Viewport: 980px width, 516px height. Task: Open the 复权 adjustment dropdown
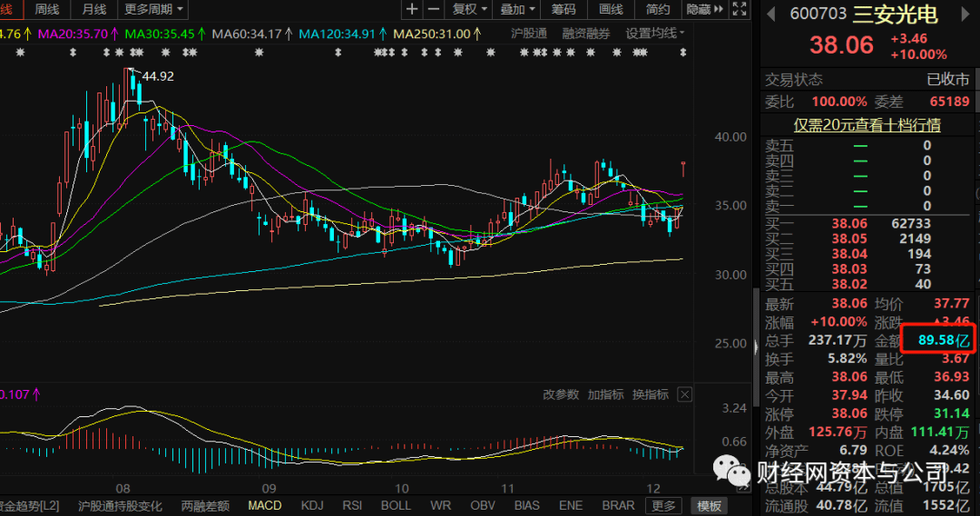coord(469,9)
